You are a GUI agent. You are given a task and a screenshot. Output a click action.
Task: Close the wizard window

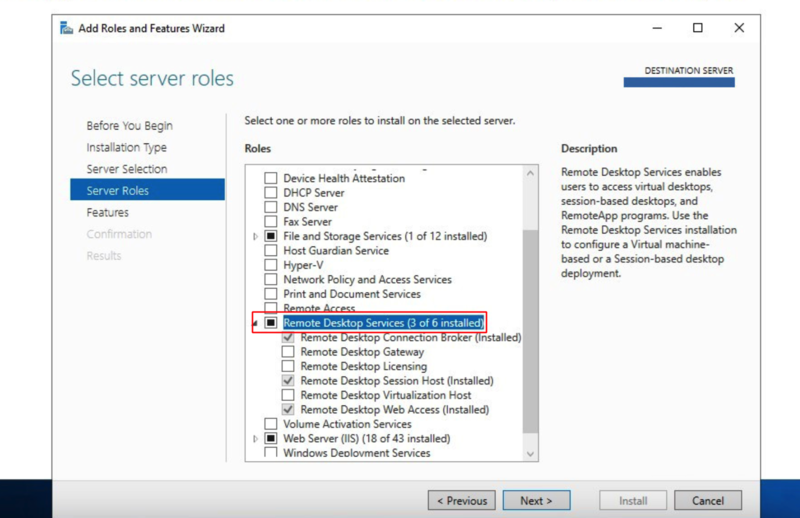[739, 28]
